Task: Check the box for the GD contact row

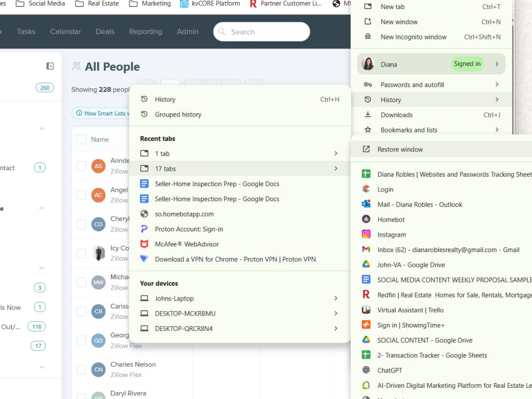Action: pyautogui.click(x=81, y=340)
